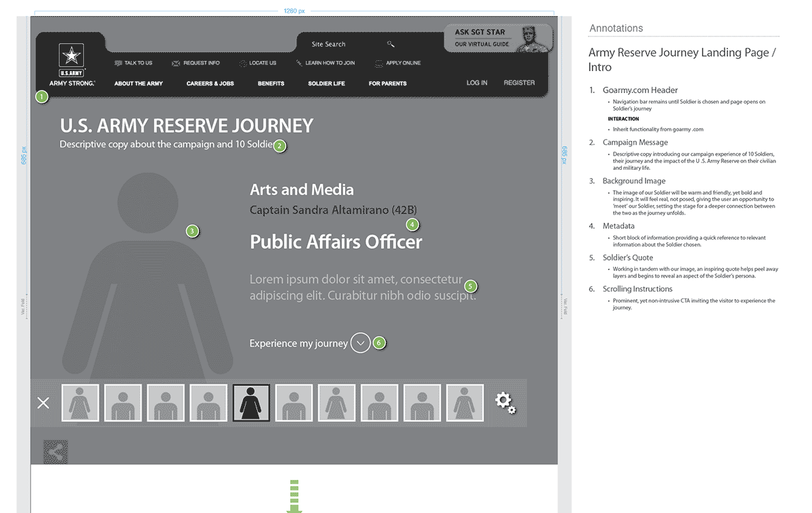Click the Log In link
This screenshot has width=812, height=513.
point(476,83)
